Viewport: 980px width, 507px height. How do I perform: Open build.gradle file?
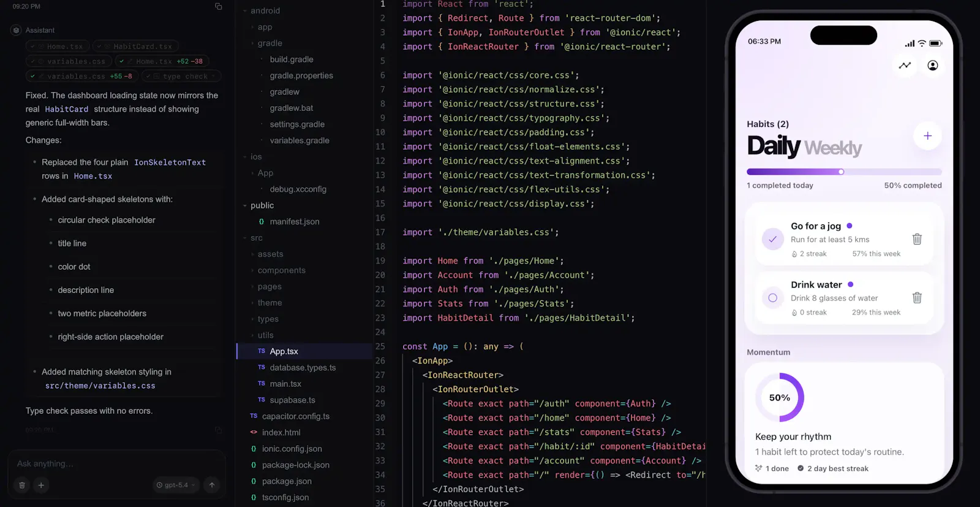(x=292, y=59)
